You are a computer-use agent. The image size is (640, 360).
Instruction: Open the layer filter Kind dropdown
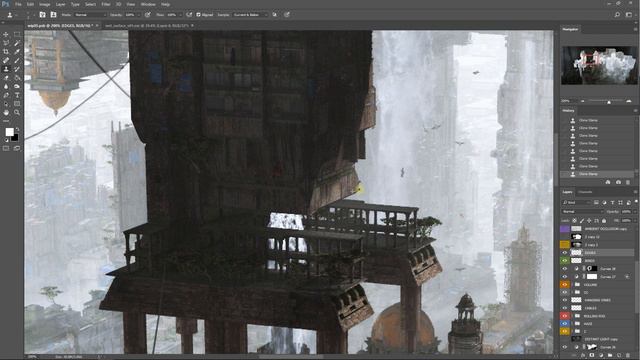pos(576,202)
